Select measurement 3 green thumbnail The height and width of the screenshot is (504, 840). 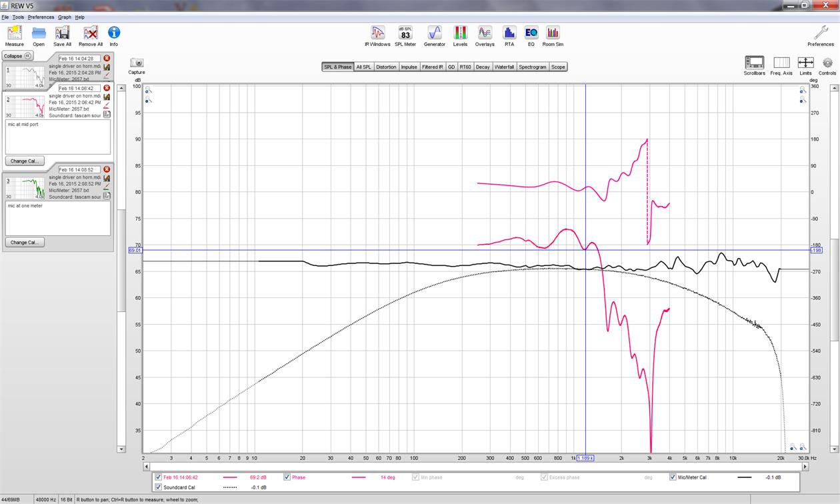tap(25, 188)
